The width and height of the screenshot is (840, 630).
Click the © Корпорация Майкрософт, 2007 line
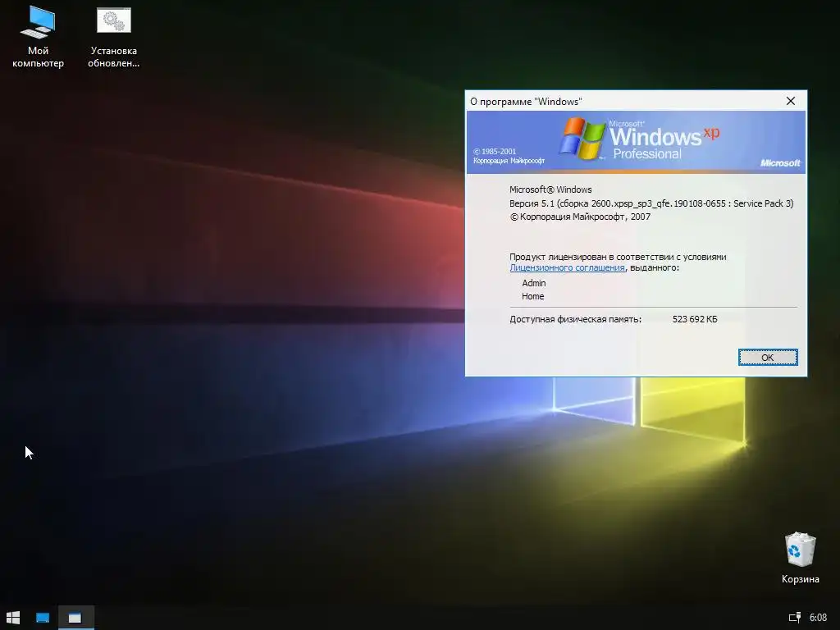pyautogui.click(x=580, y=217)
